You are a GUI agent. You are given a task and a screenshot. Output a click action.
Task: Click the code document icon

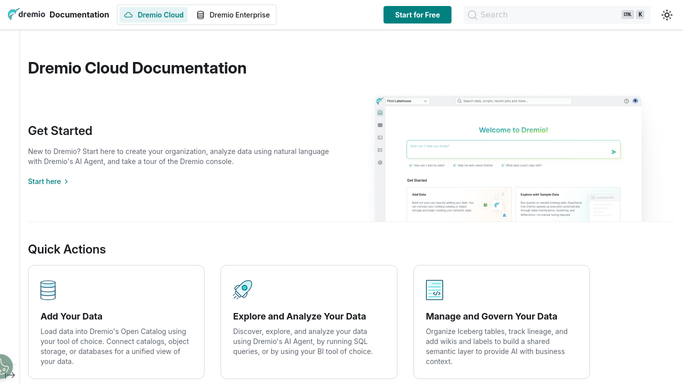pos(434,290)
